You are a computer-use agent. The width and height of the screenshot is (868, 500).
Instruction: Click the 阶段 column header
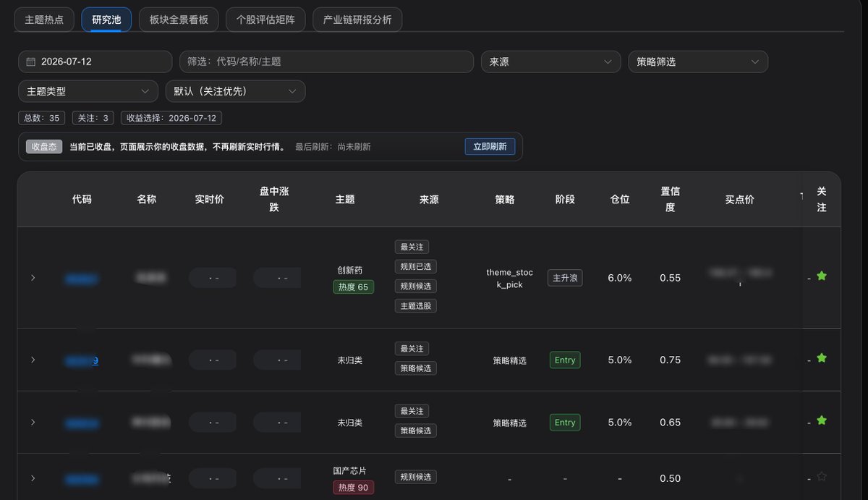point(565,199)
